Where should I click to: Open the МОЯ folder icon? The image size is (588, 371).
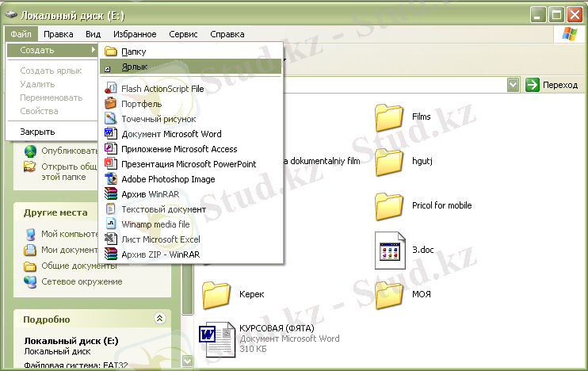pyautogui.click(x=390, y=294)
